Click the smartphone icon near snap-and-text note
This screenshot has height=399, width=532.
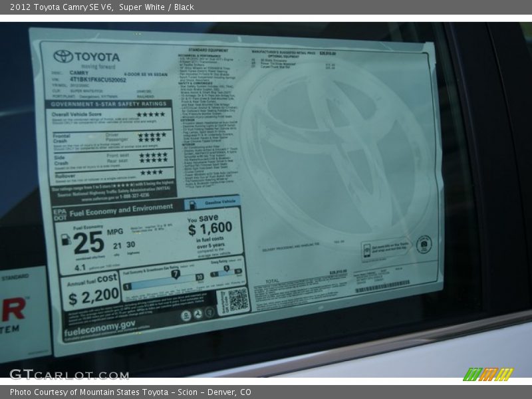(x=367, y=251)
